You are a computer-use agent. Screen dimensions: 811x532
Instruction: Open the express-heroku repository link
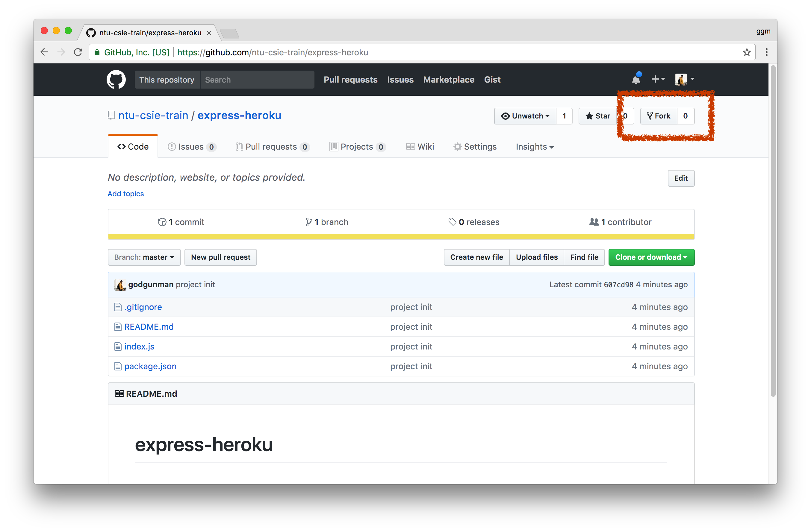tap(239, 115)
